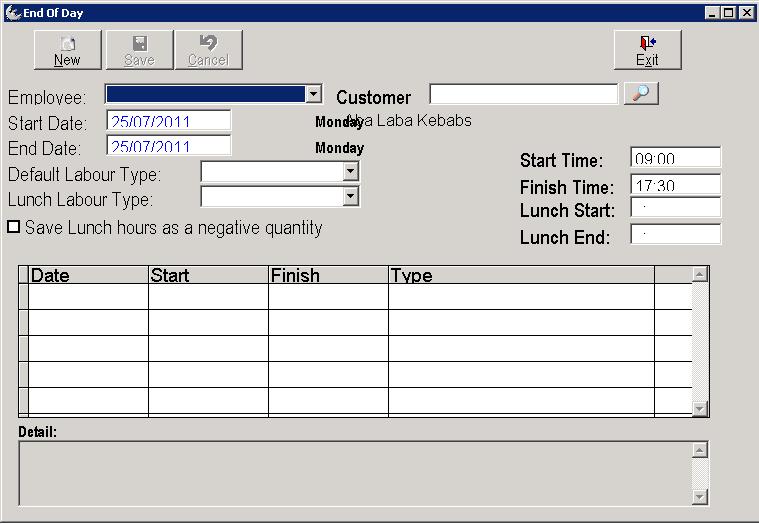This screenshot has height=524, width=759.
Task: Click the Date column header
Action: [x=88, y=275]
